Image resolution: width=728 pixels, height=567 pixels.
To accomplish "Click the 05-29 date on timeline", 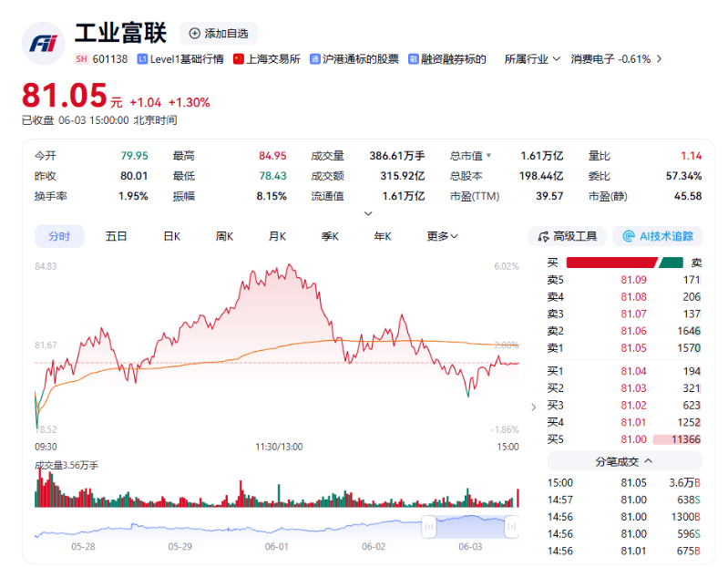I will click(x=179, y=547).
